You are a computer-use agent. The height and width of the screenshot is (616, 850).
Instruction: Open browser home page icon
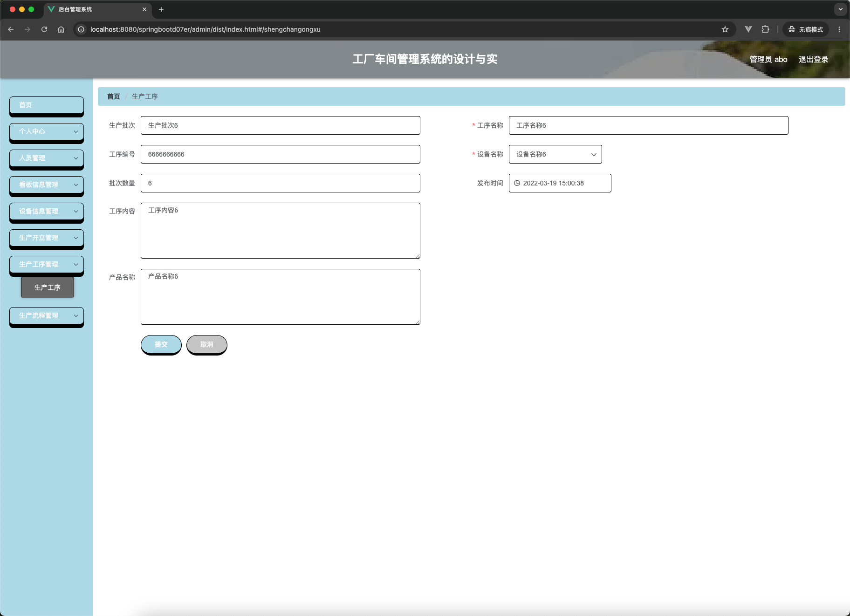point(61,29)
